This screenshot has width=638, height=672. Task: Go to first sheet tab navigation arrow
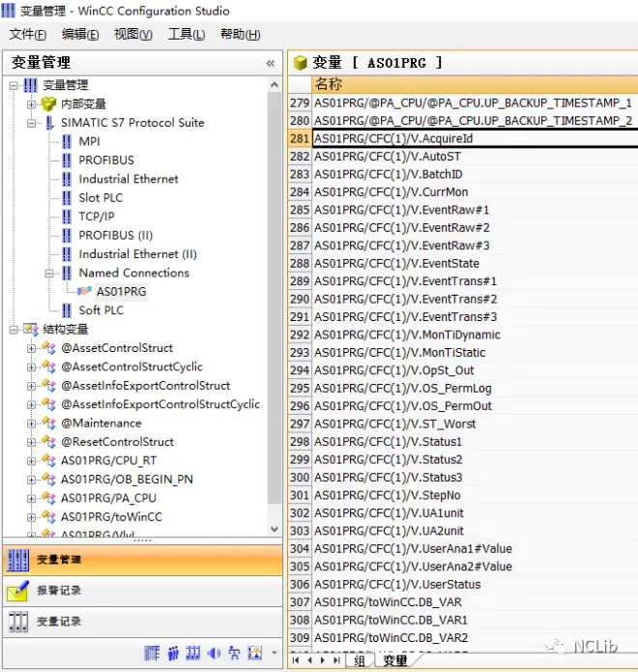pos(295,660)
